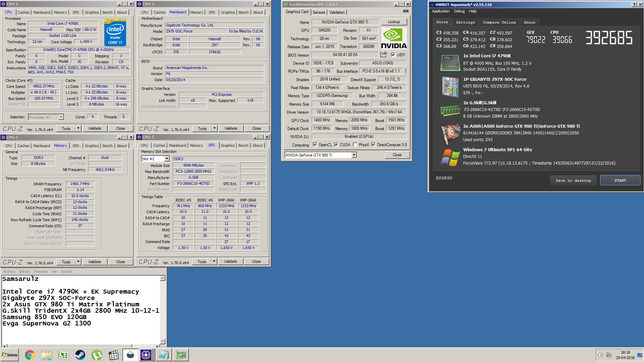This screenshot has height=362, width=644.
Task: Click the volume icon in system tray
Action: [600, 355]
